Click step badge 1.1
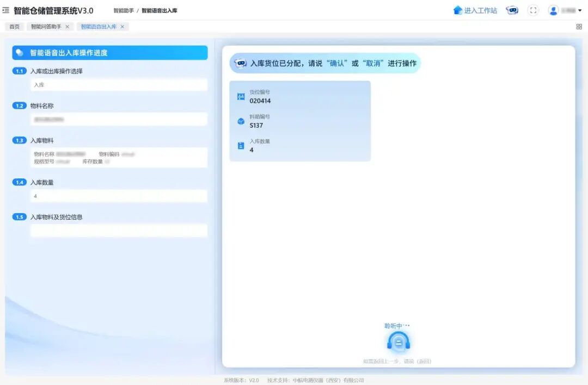Screen dimensions: 588x385 (x=19, y=71)
